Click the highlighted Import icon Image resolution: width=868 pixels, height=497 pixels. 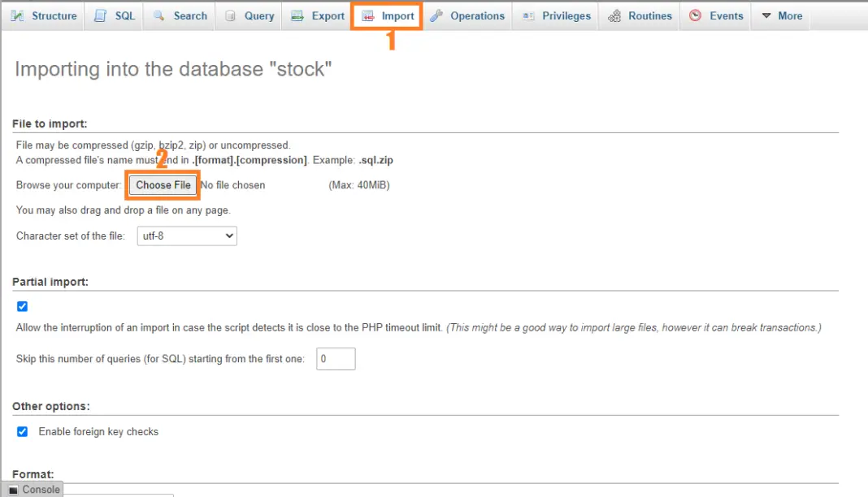(367, 15)
